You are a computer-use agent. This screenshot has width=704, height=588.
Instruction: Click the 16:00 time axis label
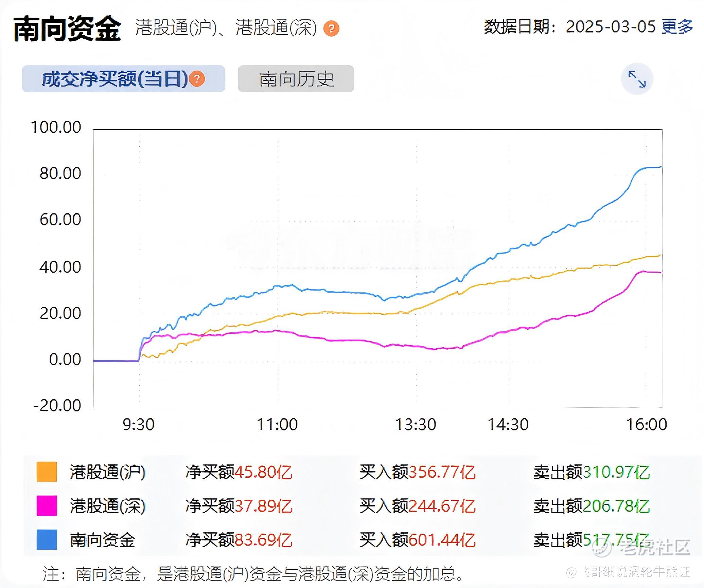point(647,425)
